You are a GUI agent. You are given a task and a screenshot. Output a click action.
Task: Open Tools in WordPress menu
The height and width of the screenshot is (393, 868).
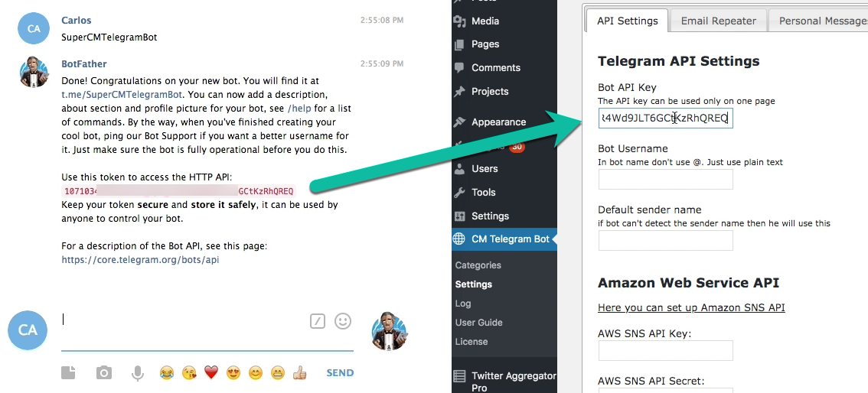coord(483,193)
